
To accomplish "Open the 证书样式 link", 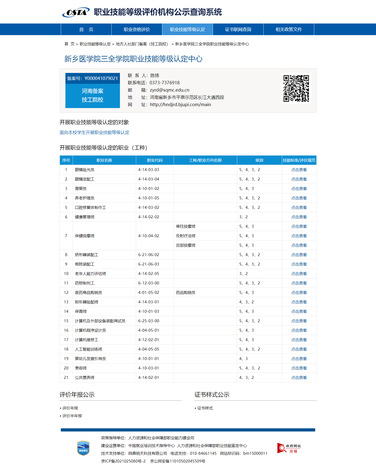I will [x=205, y=408].
